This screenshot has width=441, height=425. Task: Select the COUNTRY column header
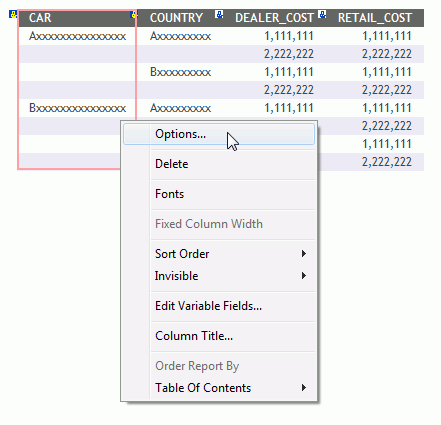point(176,18)
